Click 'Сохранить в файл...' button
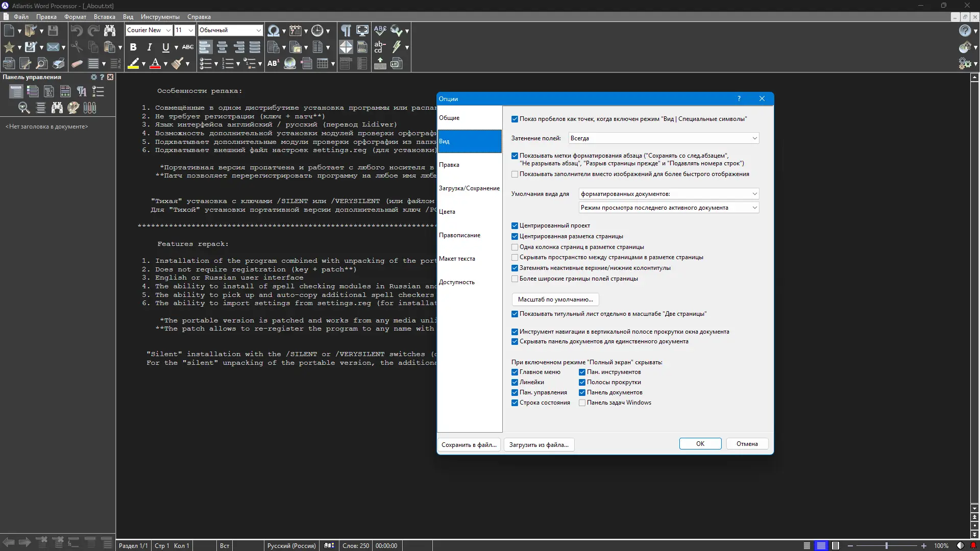 coord(469,445)
